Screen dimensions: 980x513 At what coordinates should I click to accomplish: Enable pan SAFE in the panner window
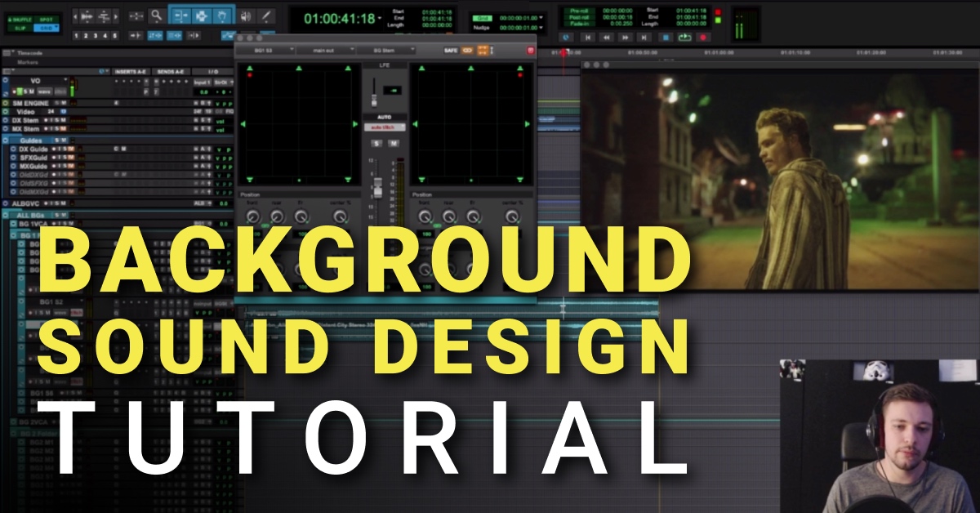(451, 51)
